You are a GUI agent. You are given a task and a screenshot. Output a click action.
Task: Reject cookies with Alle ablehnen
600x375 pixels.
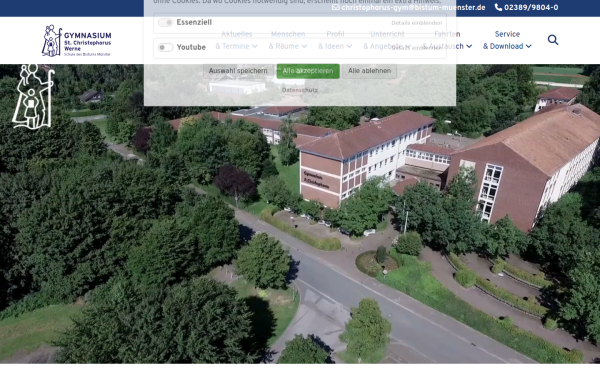369,71
